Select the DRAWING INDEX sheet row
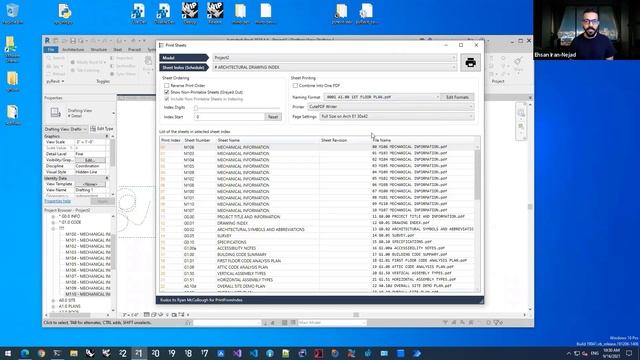Viewport: 640px width, 360px height. point(317,223)
